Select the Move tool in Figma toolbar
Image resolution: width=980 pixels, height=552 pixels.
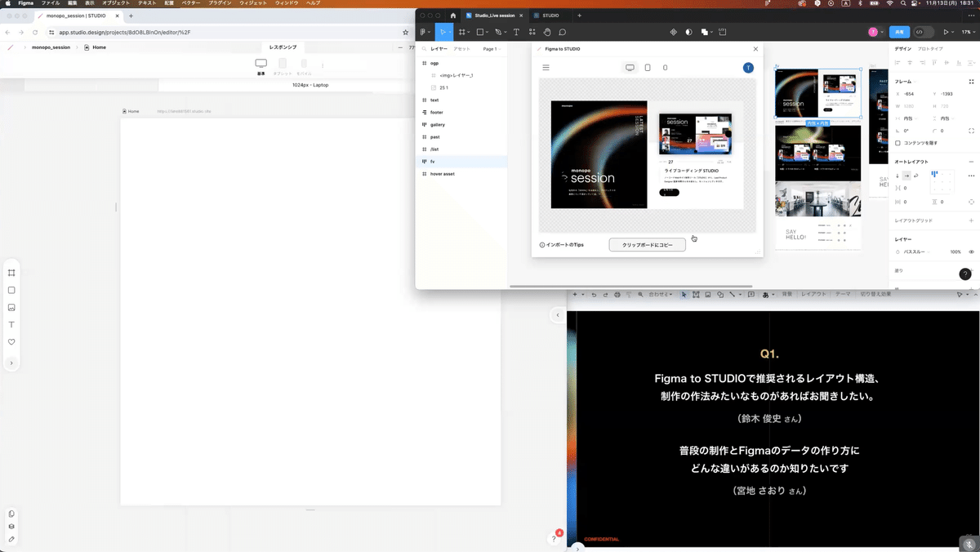(x=443, y=32)
